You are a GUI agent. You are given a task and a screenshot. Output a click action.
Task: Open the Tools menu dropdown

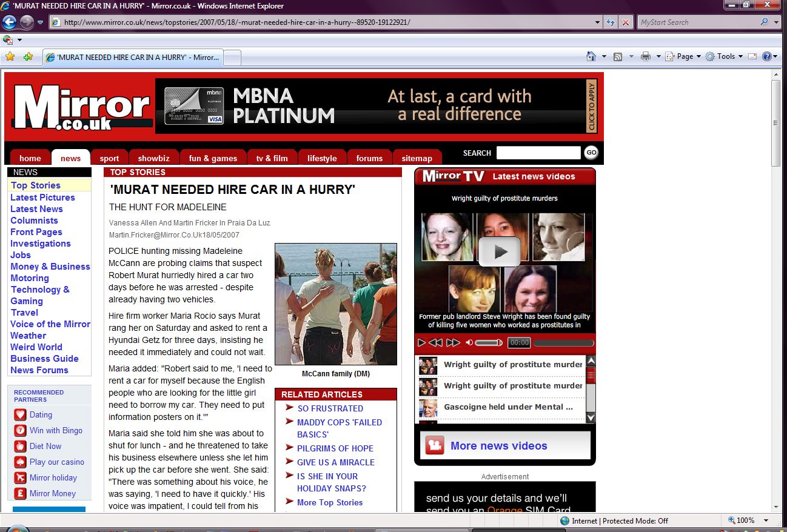(725, 56)
